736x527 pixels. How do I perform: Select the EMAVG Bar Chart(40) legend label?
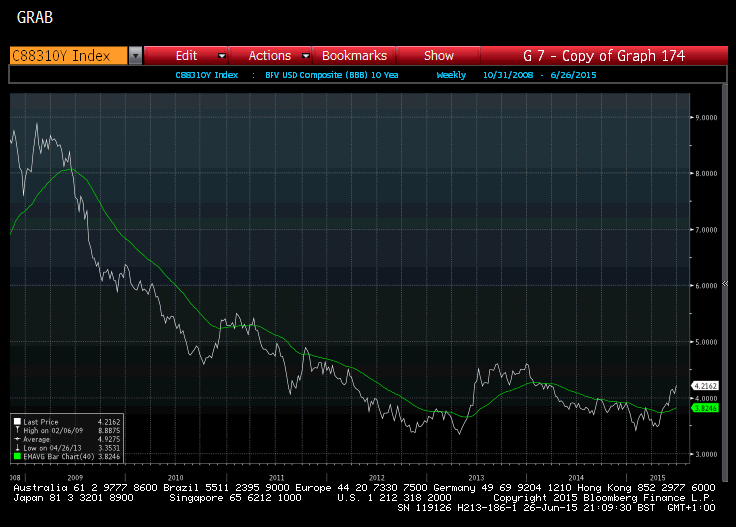(59, 456)
